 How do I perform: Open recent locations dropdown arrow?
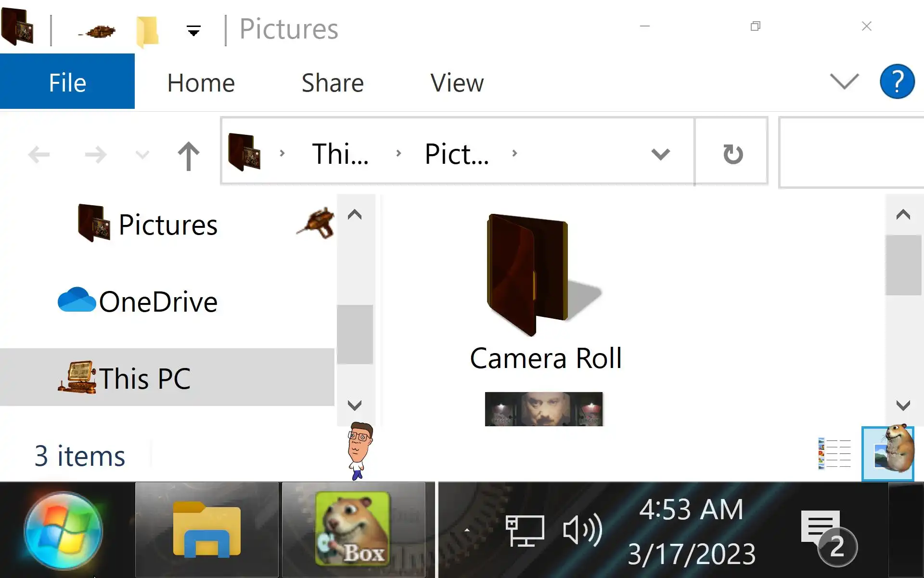click(142, 155)
